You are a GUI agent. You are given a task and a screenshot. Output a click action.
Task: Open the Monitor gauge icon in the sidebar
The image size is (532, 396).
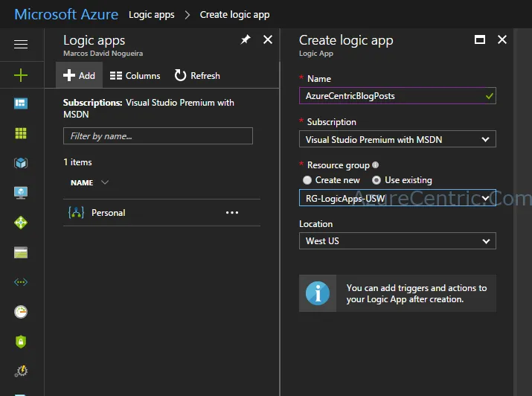(21, 312)
